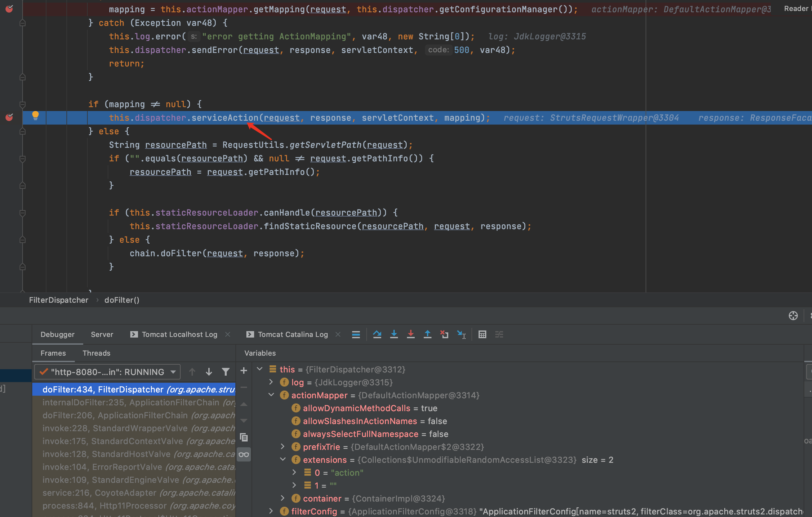
Task: Select previous frame up arrow
Action: (x=192, y=372)
